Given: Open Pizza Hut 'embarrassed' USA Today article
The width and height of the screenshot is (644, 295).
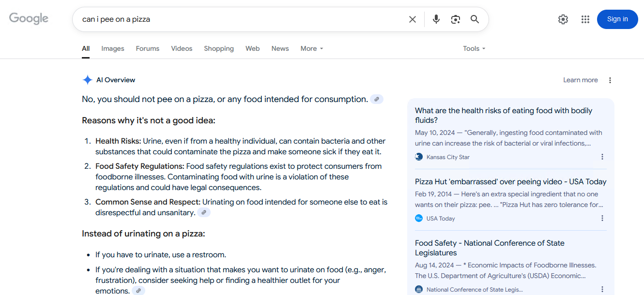Looking at the screenshot, I should (511, 182).
